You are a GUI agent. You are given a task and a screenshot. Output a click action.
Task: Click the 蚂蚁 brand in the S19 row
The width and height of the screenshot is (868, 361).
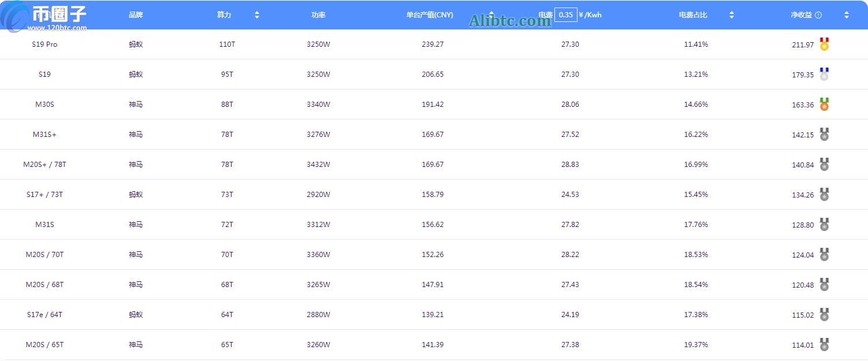(x=136, y=75)
